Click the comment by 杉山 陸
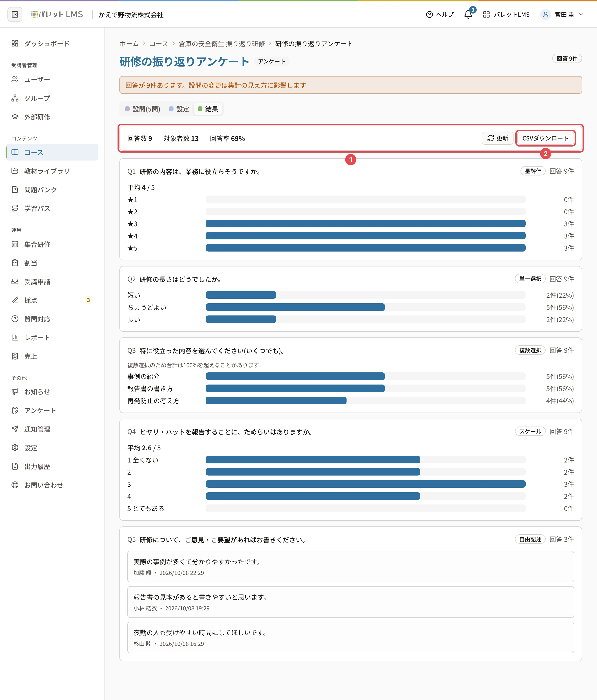 point(351,637)
